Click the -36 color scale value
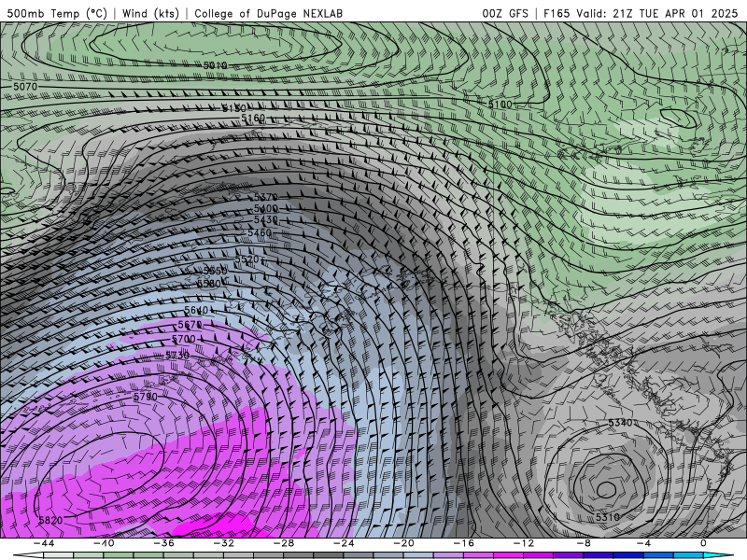This screenshot has height=560, width=747. click(163, 543)
